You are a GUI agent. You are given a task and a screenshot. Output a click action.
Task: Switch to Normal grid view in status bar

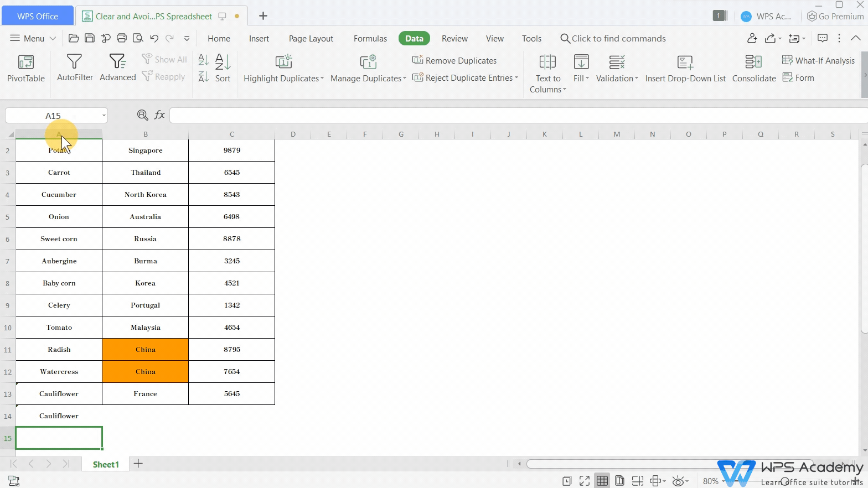click(602, 481)
